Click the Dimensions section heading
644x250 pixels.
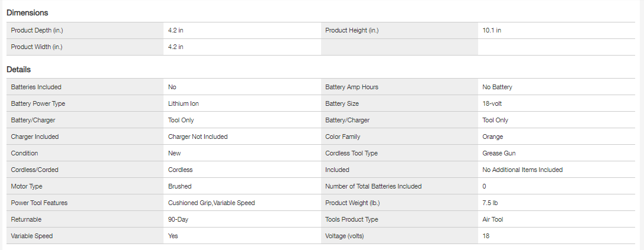[x=27, y=12]
